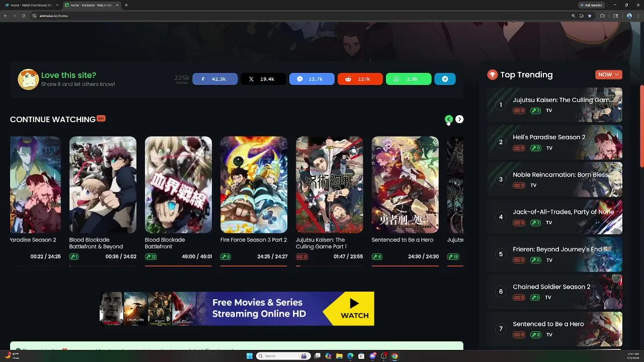Open Microsoft Edge from taskbar

(x=350, y=356)
